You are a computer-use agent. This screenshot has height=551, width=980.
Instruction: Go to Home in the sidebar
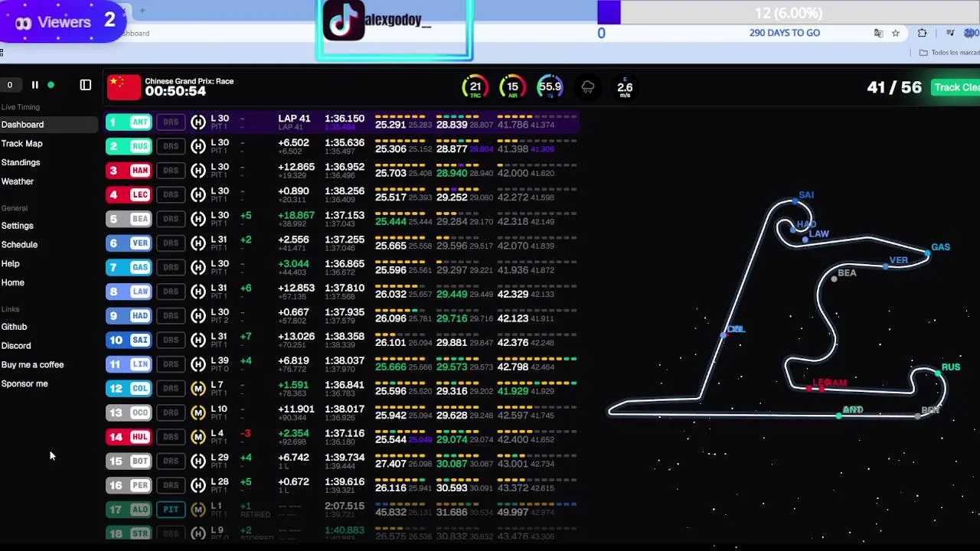pos(13,283)
